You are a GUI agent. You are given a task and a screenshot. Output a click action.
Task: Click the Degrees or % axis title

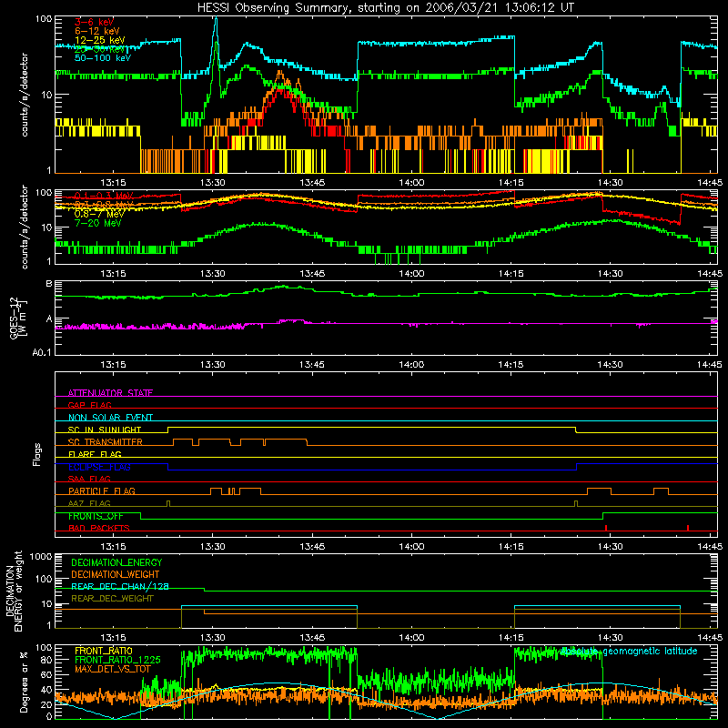point(24,682)
